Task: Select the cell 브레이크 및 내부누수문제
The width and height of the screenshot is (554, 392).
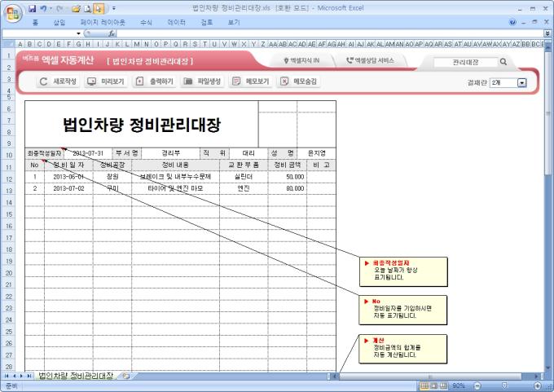Action: pyautogui.click(x=175, y=177)
